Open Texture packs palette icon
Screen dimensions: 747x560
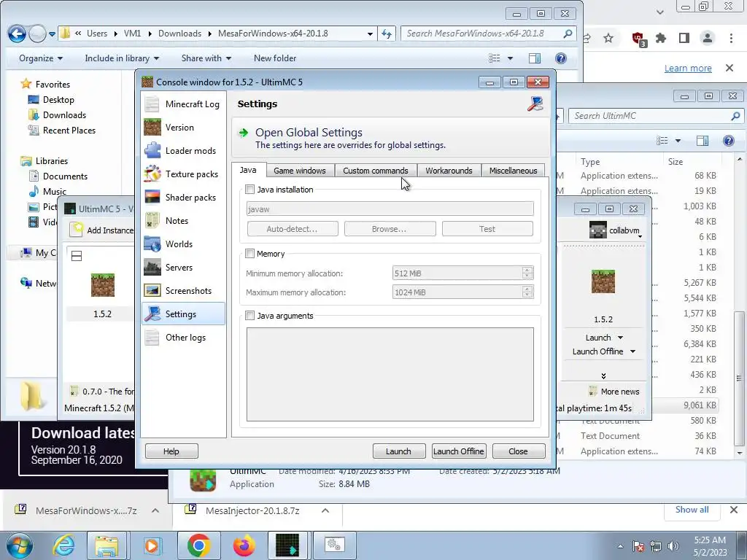[x=152, y=174]
